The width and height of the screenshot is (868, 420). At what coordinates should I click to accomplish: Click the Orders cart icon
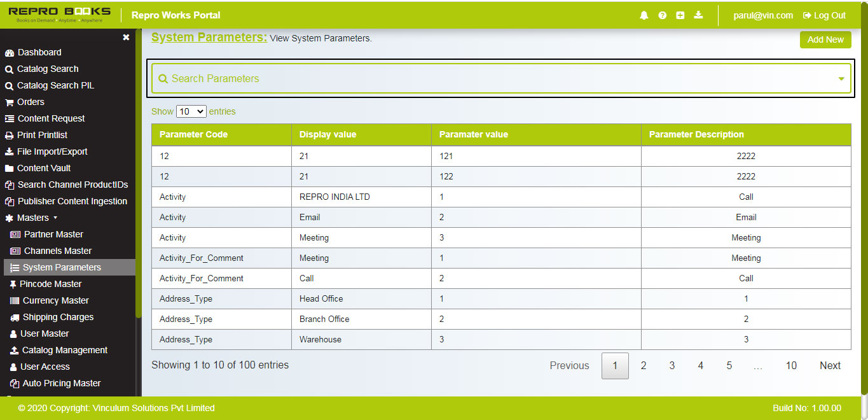(9, 102)
